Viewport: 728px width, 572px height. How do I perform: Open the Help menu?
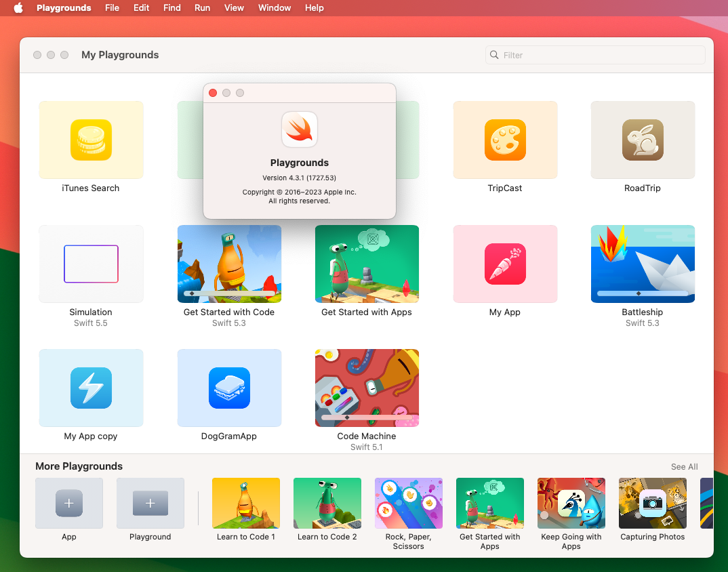pos(315,8)
